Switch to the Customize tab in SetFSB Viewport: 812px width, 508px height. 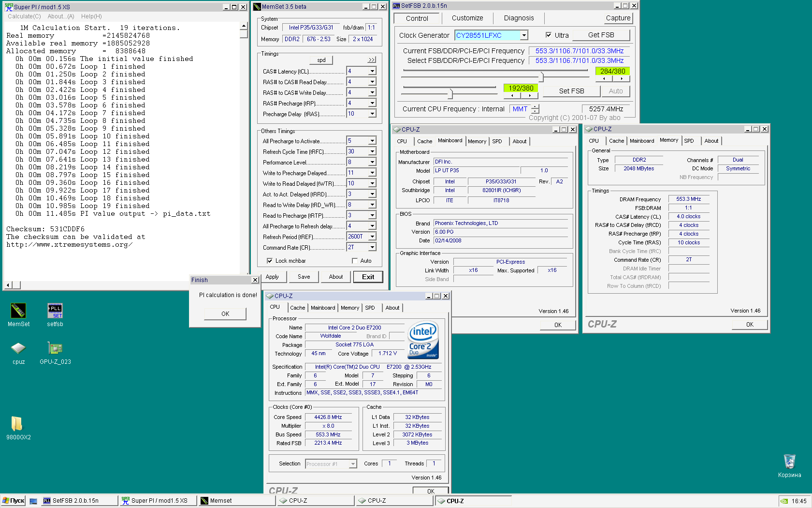pos(467,18)
